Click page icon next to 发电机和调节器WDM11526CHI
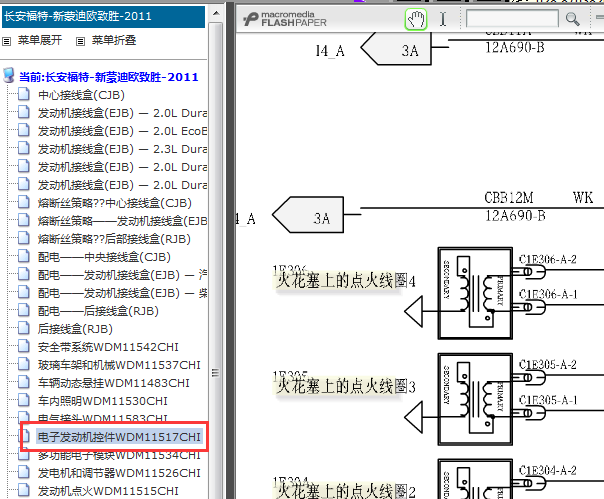This screenshot has height=499, width=604. (23, 472)
